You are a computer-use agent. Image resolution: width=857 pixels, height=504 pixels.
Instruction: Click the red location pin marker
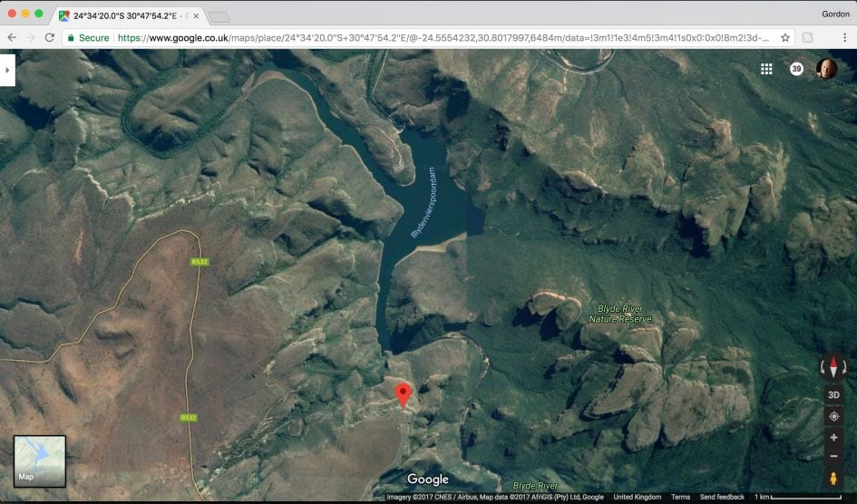pos(404,394)
